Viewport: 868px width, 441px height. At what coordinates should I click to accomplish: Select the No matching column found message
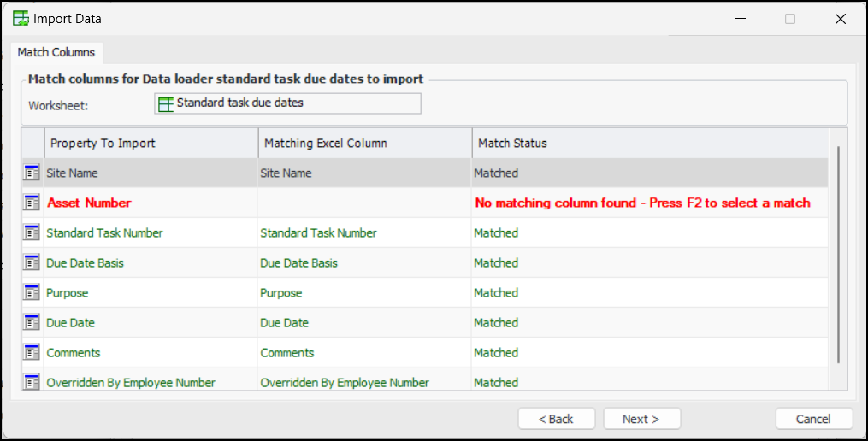(x=642, y=203)
